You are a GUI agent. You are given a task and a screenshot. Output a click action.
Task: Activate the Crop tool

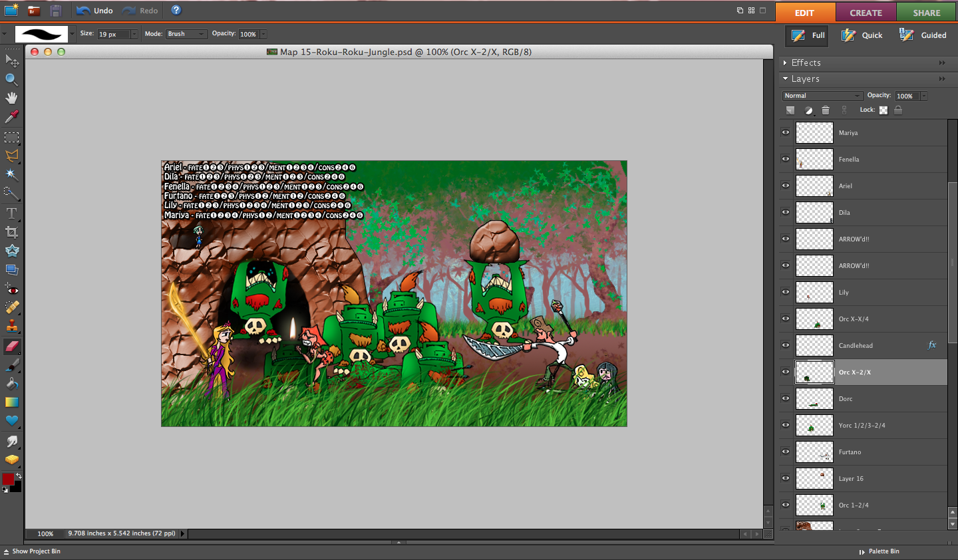[11, 232]
